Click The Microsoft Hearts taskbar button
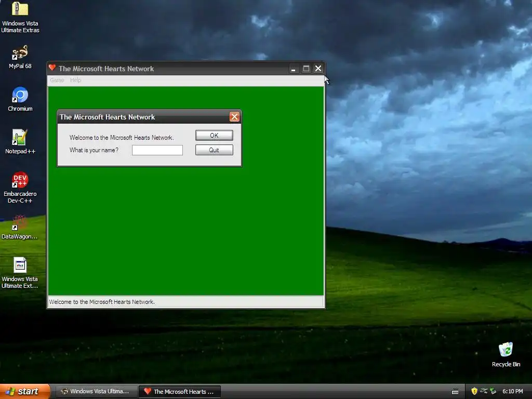The image size is (532, 399). point(180,392)
